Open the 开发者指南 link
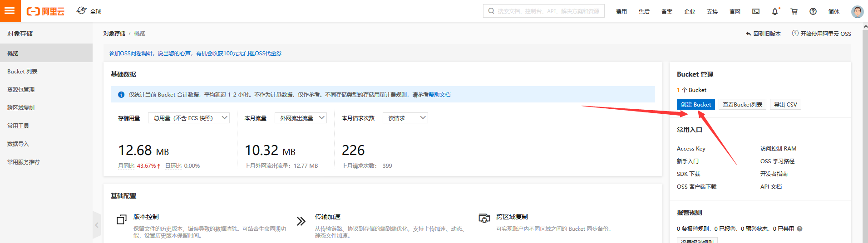 (x=774, y=174)
